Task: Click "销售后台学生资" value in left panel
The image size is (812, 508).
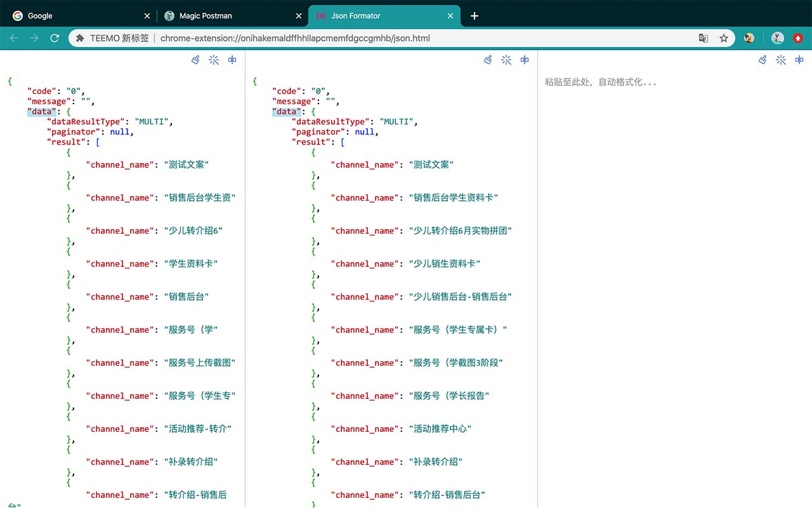Action: click(200, 198)
